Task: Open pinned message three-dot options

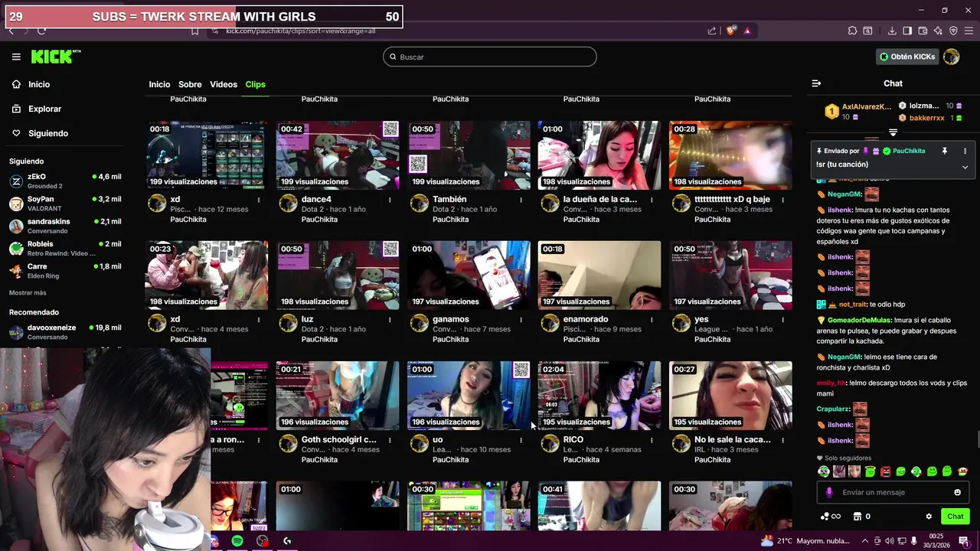Action: tap(965, 151)
